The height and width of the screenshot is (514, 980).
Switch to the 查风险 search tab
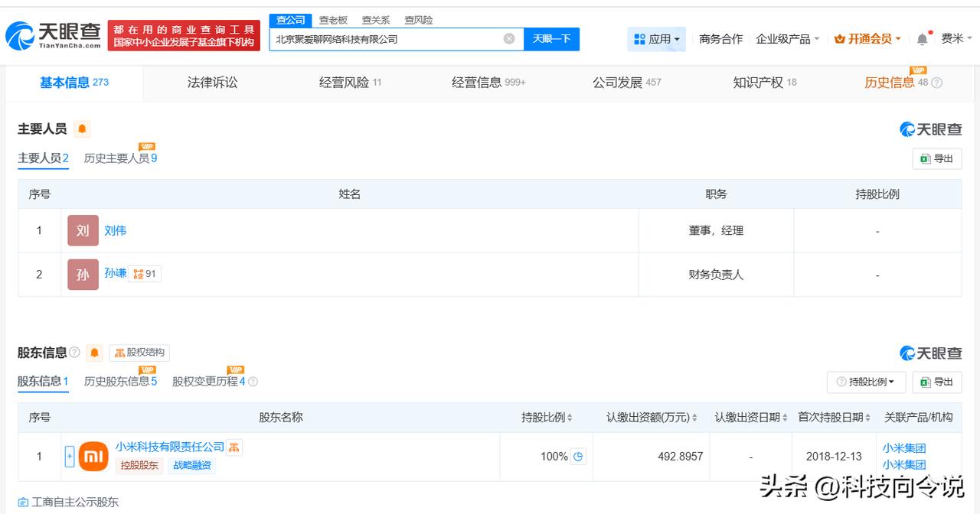tap(419, 20)
